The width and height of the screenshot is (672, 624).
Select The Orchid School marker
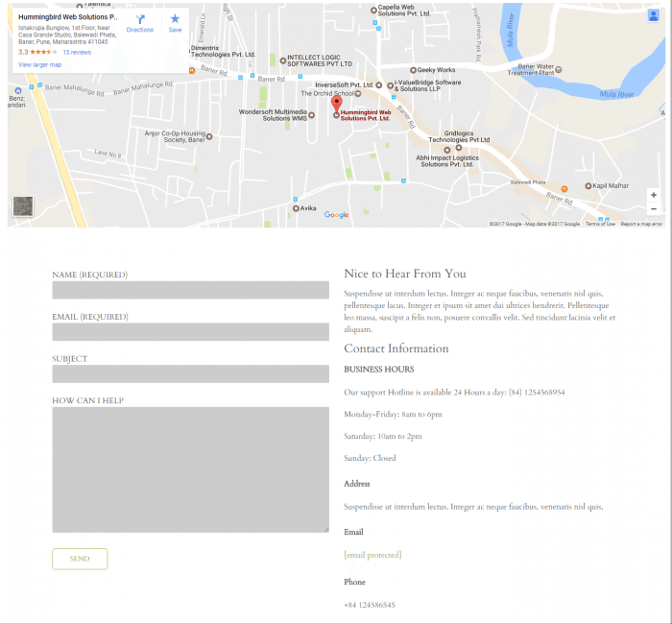point(358,93)
